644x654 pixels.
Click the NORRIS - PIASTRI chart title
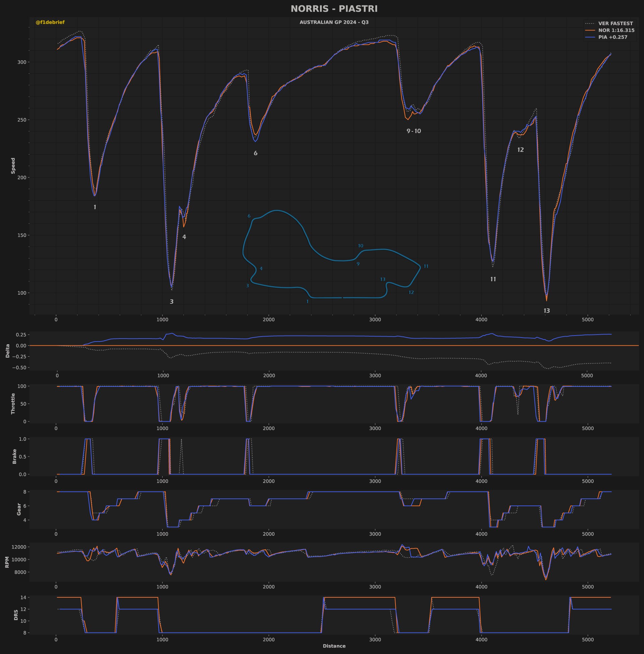(x=334, y=9)
